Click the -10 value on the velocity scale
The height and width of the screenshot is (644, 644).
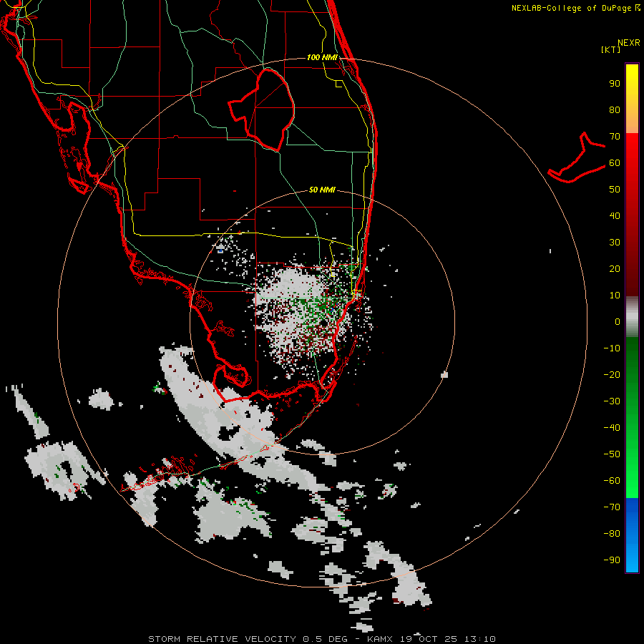point(612,348)
